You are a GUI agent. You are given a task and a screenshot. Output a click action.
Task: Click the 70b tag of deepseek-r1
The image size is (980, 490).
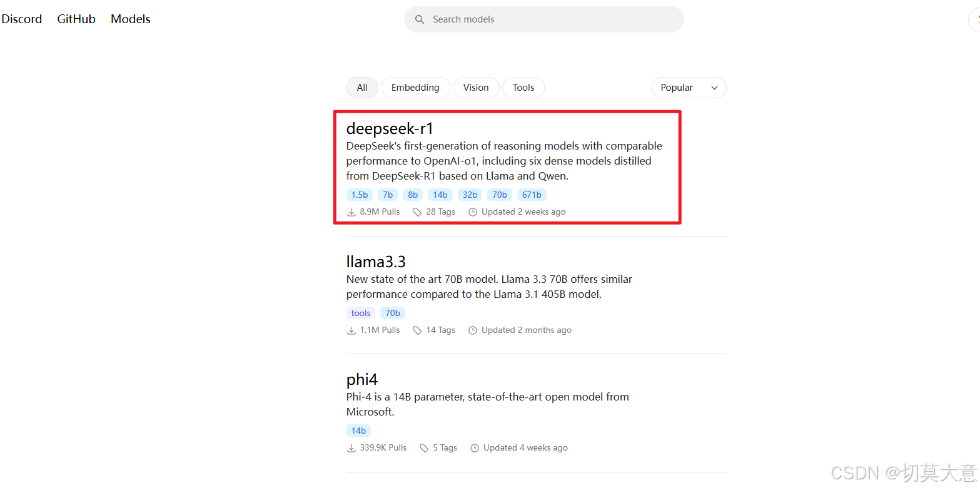pyautogui.click(x=500, y=195)
